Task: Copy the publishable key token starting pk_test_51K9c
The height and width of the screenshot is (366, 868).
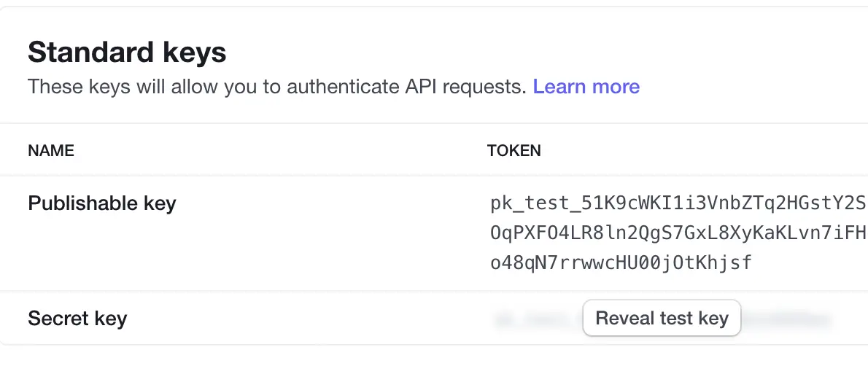Action: 678,233
